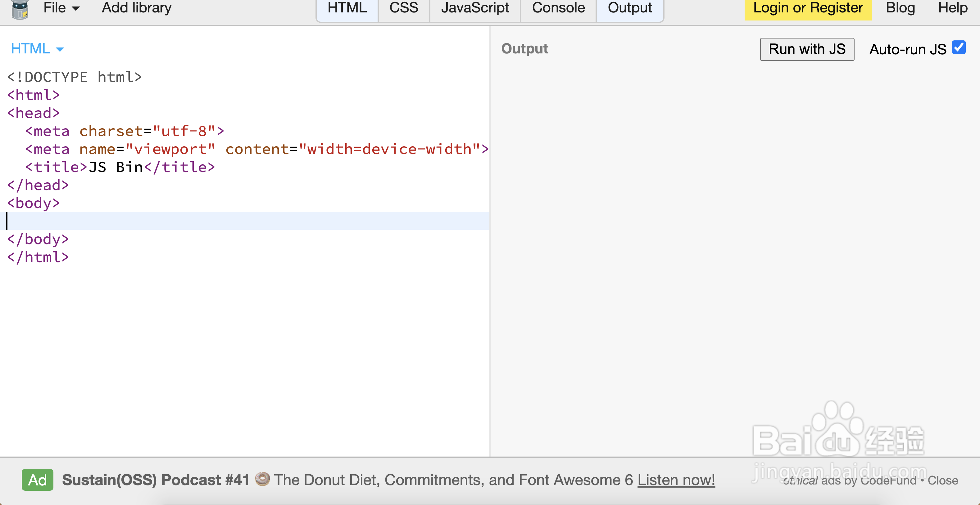Click the donut emoji in the ad
This screenshot has height=505, width=980.
(x=262, y=479)
